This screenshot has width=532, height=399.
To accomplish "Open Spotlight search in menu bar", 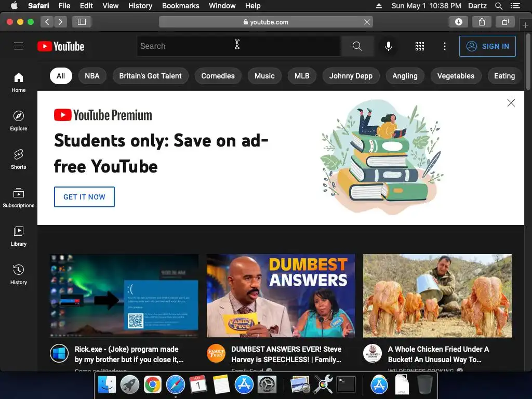I will [498, 6].
